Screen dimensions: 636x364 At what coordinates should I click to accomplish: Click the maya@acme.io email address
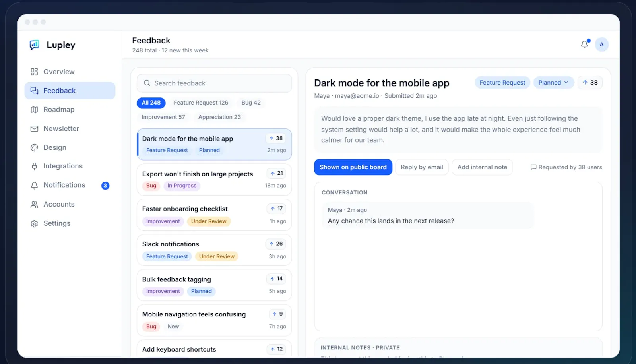pos(357,96)
